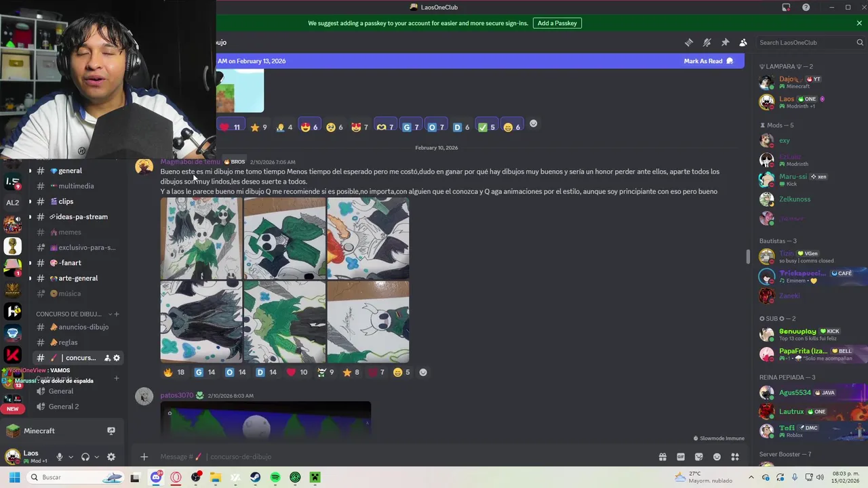Viewport: 868px width, 488px height.
Task: Open User Settings gear icon
Action: coord(111,457)
